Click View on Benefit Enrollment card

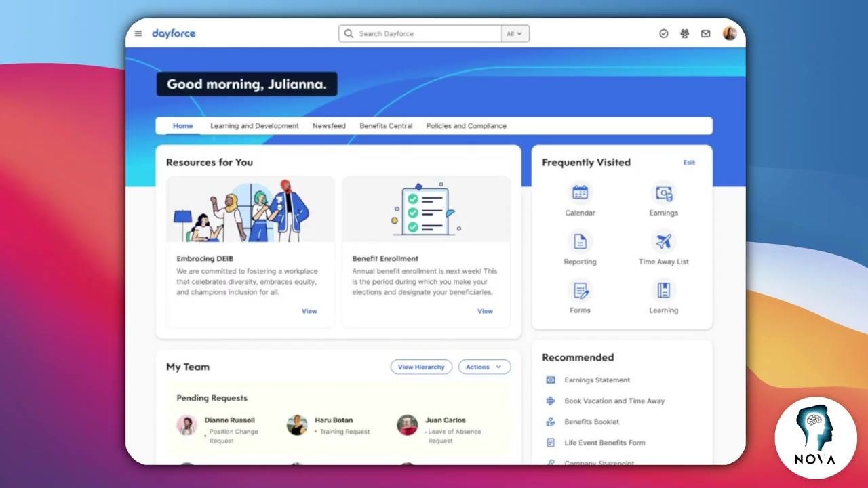485,311
